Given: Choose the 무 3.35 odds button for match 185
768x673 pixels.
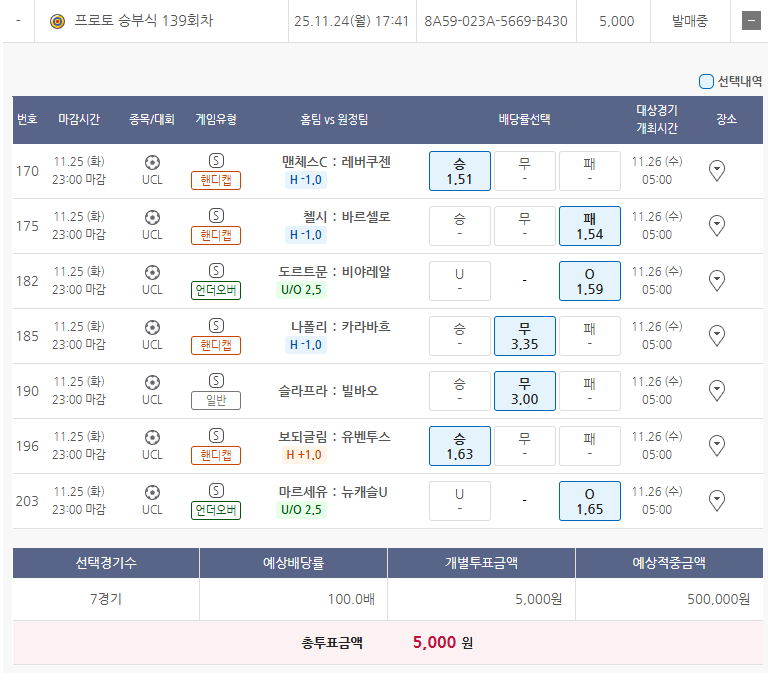Looking at the screenshot, I should pos(524,336).
